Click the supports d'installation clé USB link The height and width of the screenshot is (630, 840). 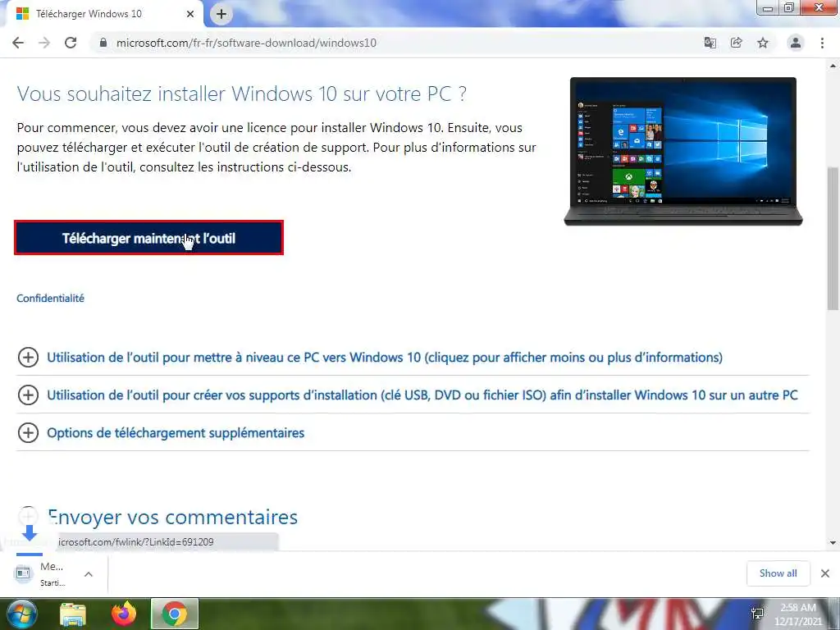(422, 395)
